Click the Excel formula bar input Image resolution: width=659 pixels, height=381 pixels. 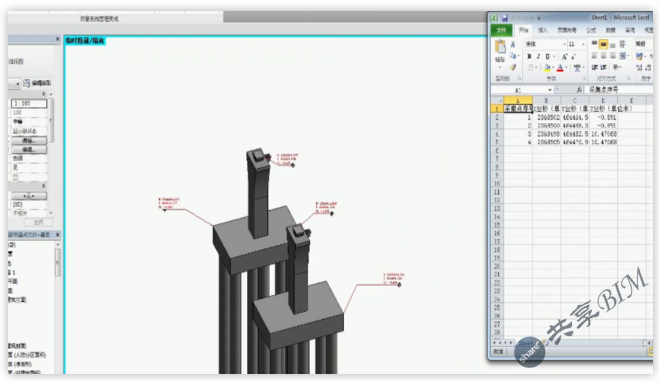[x=619, y=90]
